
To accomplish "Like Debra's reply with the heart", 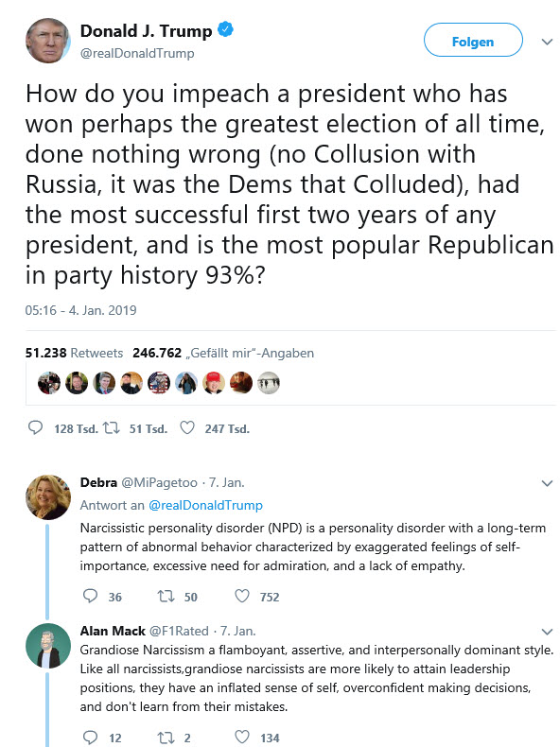I will click(x=242, y=596).
